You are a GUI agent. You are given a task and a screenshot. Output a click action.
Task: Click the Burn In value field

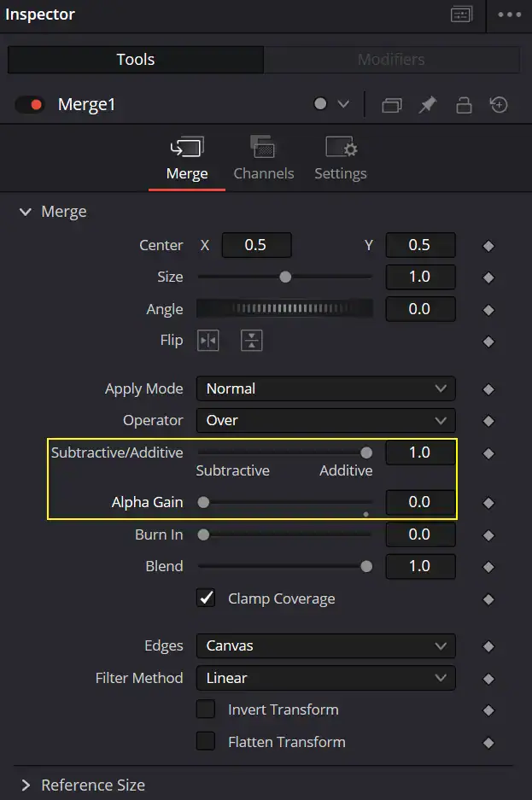tap(420, 534)
